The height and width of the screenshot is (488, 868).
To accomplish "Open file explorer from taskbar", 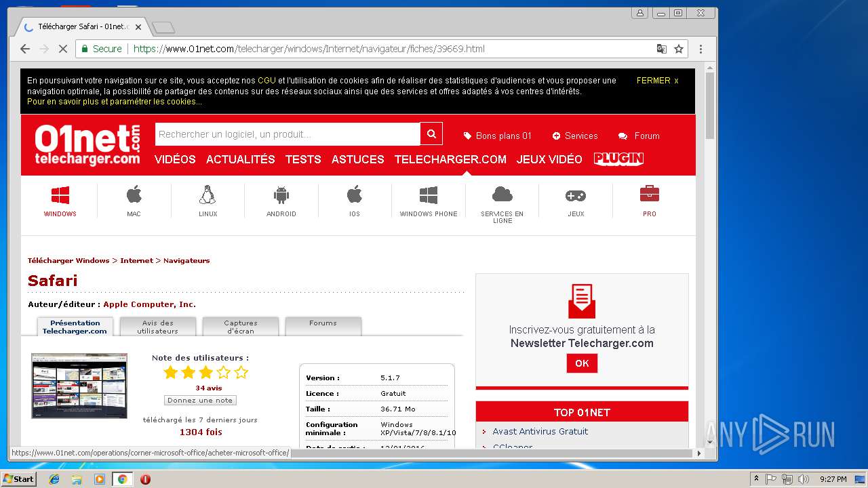I will coord(77,479).
